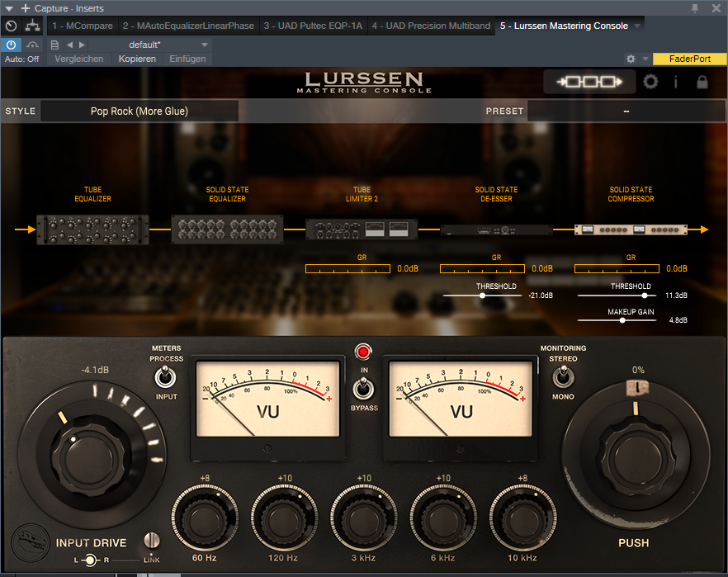Click the Einfügen button

(x=187, y=59)
